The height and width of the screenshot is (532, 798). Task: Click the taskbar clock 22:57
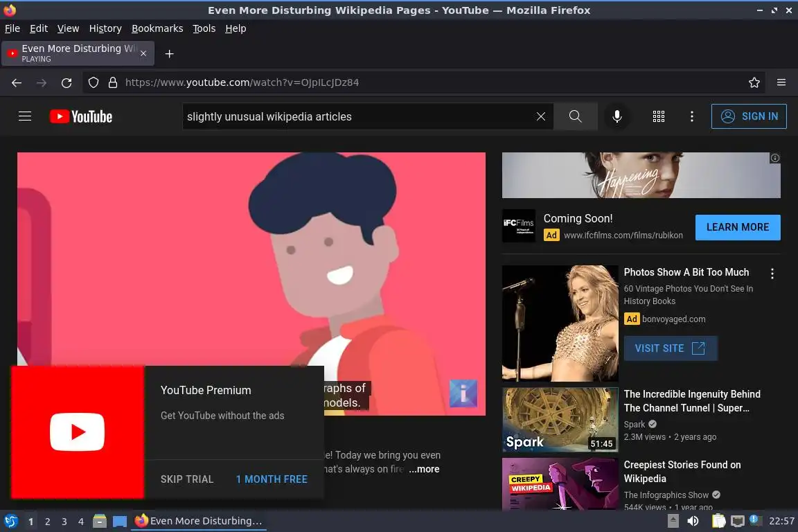click(781, 521)
